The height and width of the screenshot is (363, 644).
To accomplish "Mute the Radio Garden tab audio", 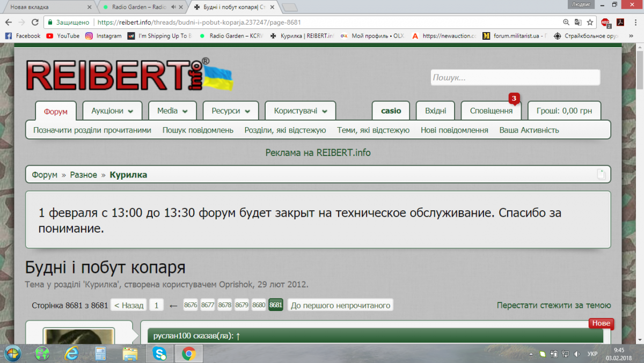I will click(173, 7).
